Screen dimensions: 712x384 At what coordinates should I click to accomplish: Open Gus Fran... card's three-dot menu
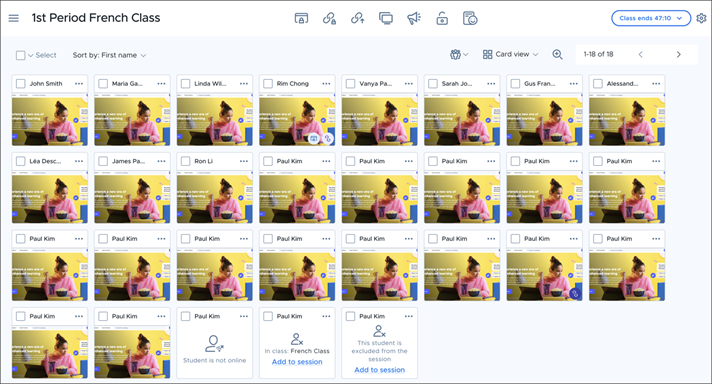pyautogui.click(x=574, y=84)
